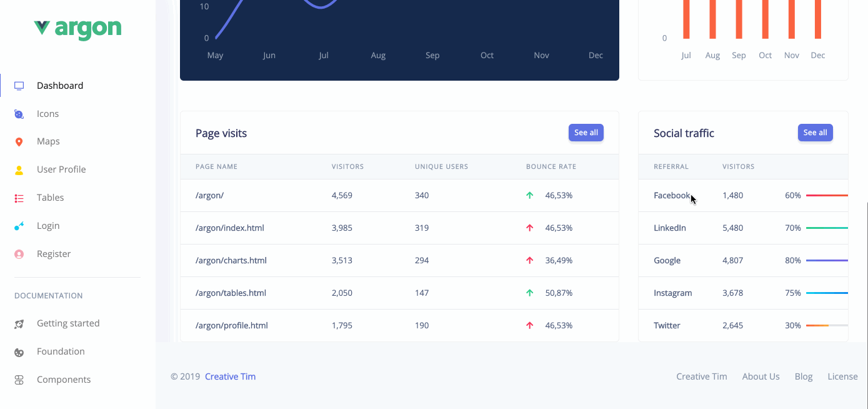Click the argon logo at top left
Image resolution: width=868 pixels, height=409 pixels.
click(77, 29)
